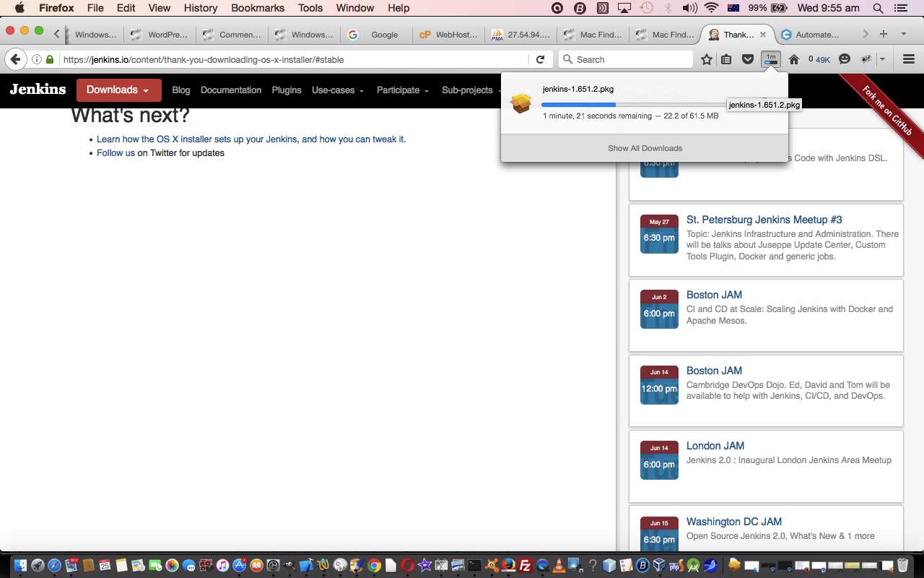This screenshot has width=924, height=578.
Task: Switch to the WebHost cPanel tab
Action: [x=448, y=34]
